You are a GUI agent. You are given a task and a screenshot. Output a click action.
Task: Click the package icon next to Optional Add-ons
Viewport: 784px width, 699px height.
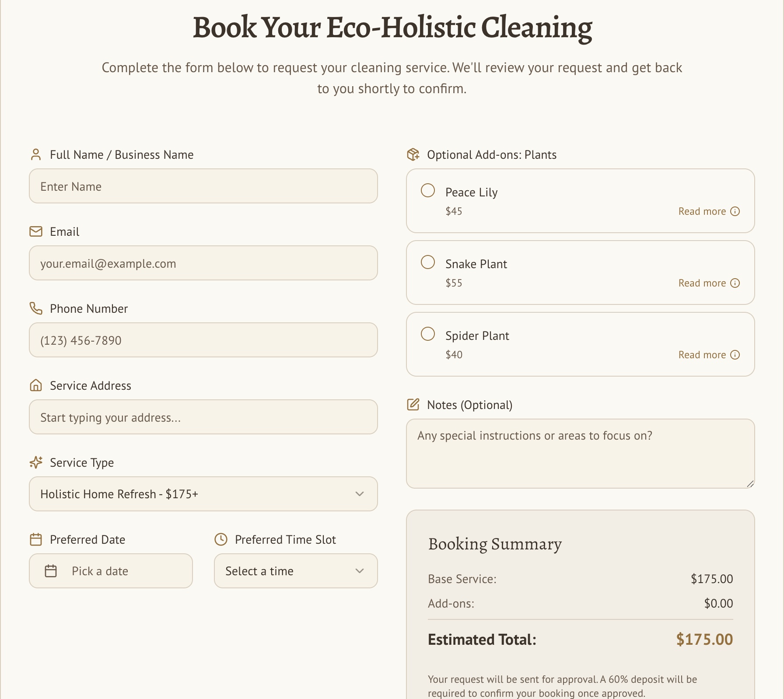(x=413, y=154)
